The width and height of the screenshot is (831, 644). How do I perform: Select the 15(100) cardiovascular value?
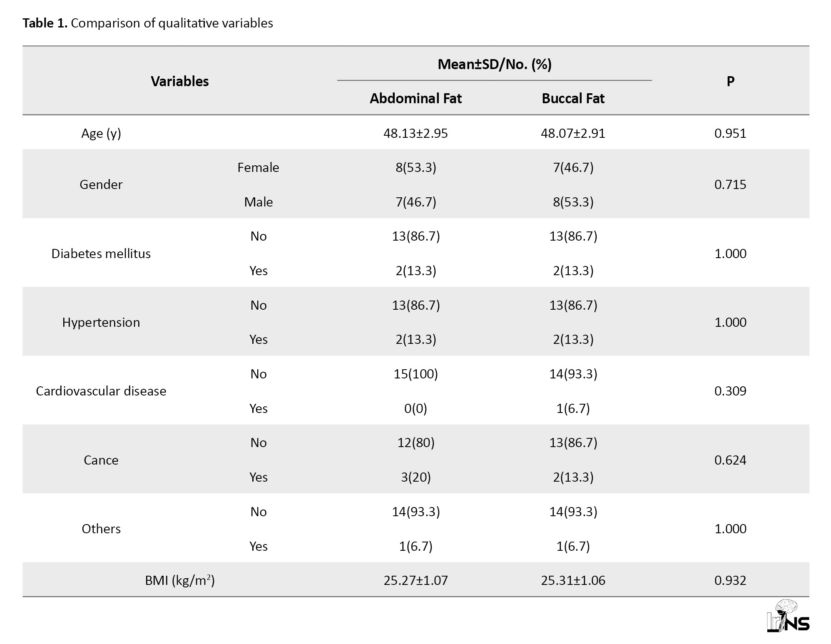(x=415, y=374)
